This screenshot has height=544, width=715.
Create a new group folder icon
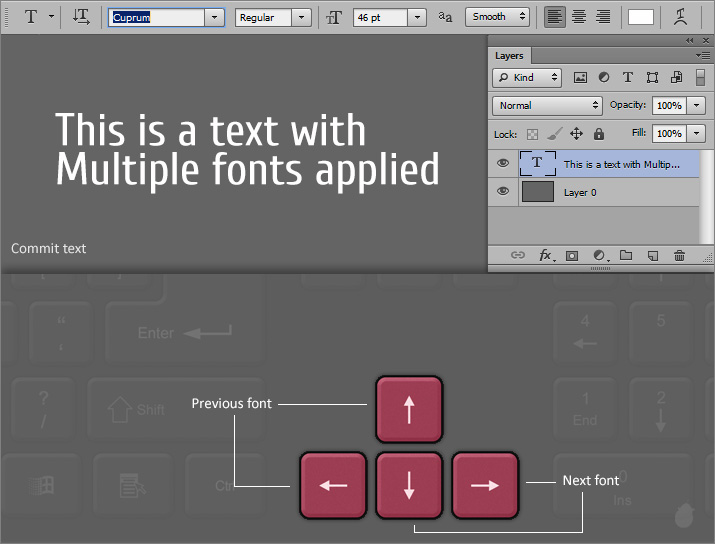point(626,256)
